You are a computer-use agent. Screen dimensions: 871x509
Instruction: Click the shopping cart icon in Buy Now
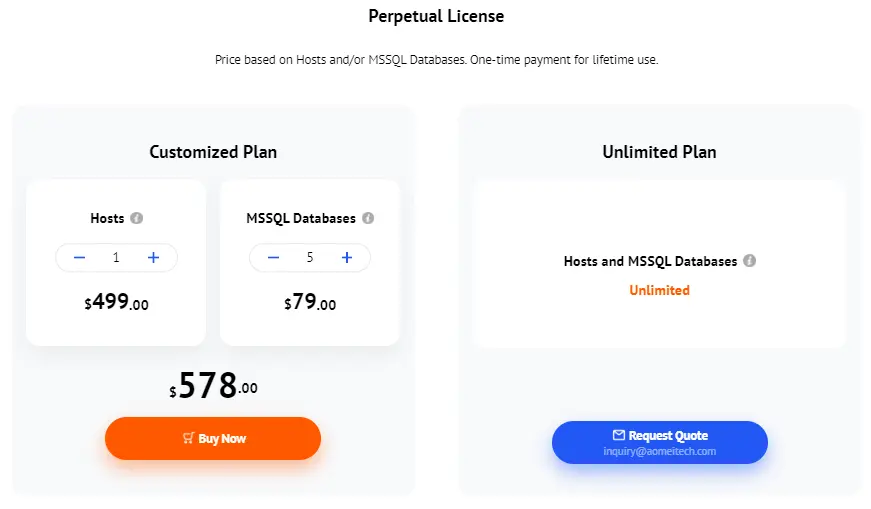188,438
